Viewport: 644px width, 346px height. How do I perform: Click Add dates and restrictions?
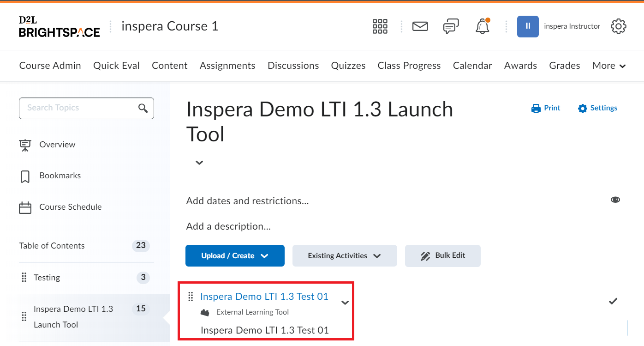[247, 201]
